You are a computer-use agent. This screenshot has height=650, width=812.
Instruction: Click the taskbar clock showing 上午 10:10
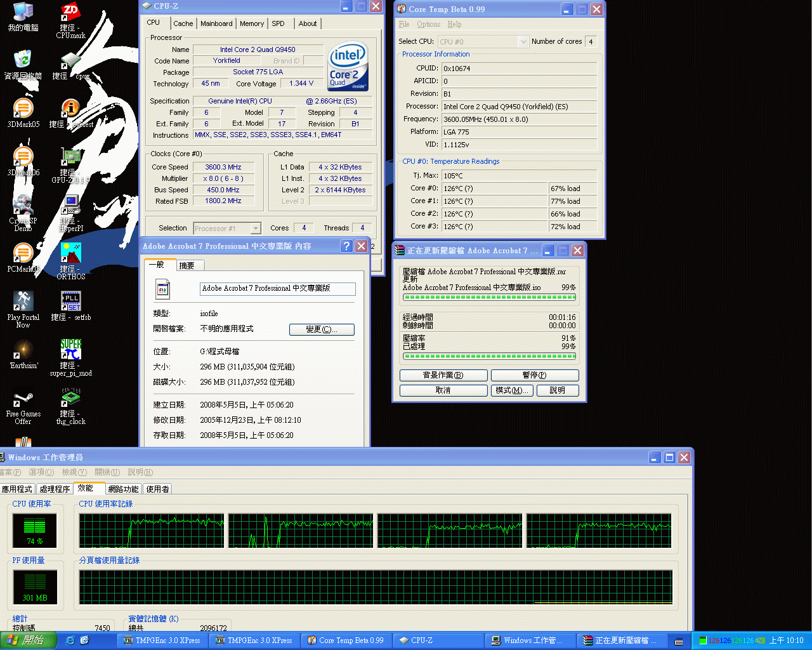pos(787,640)
